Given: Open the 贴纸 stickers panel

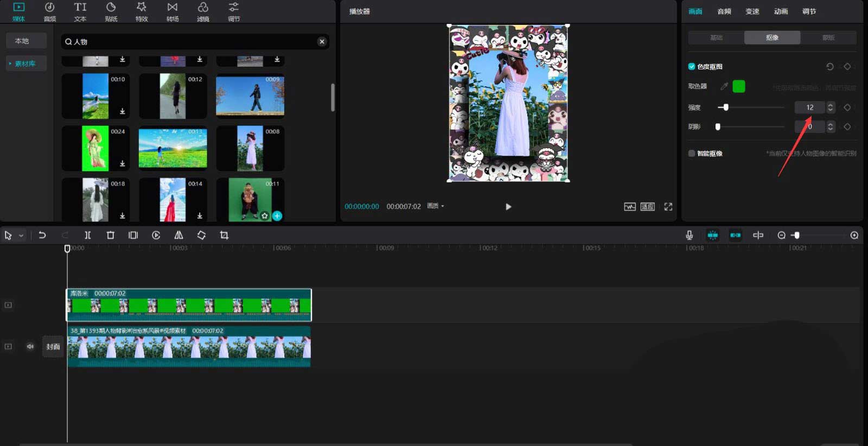Looking at the screenshot, I should coord(111,11).
